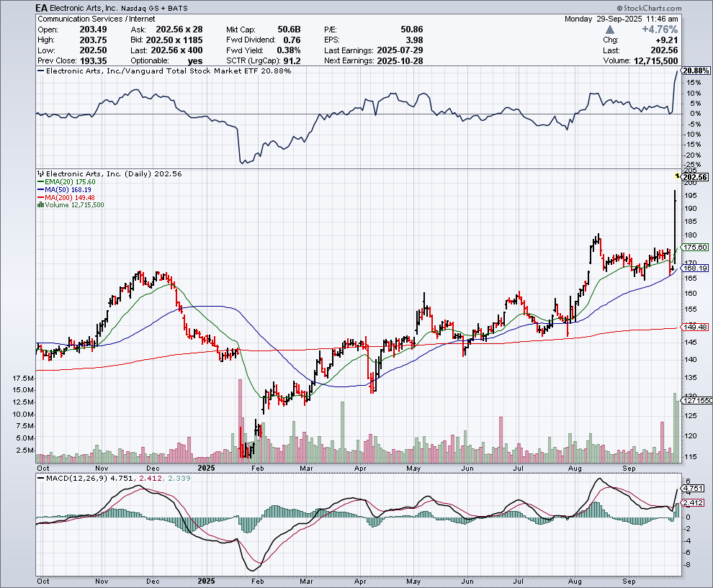Click the candlestick icon before Electronic Arts (Daily)
Viewport: 713px width, 588px height.
pyautogui.click(x=40, y=174)
